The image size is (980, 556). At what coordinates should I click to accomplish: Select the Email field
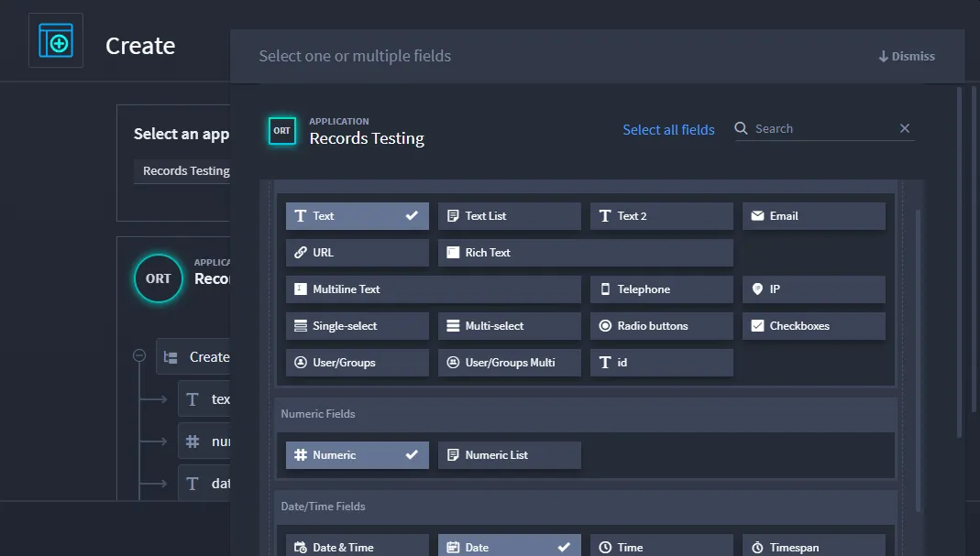click(x=814, y=215)
